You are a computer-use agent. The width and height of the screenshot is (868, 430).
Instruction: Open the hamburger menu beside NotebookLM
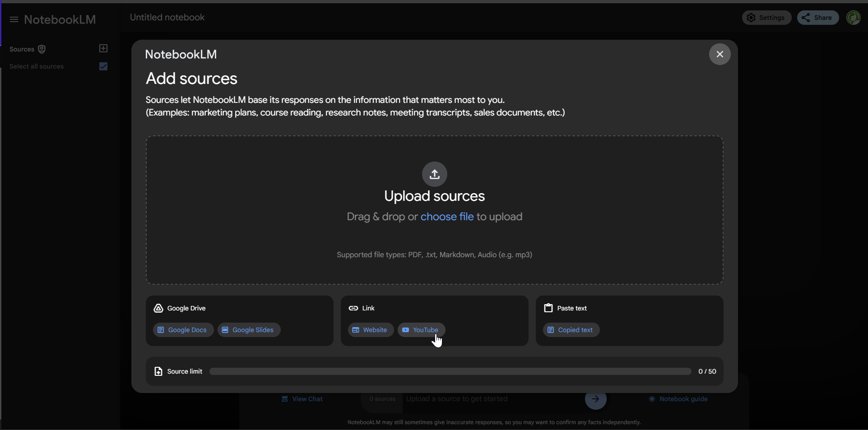coord(14,19)
